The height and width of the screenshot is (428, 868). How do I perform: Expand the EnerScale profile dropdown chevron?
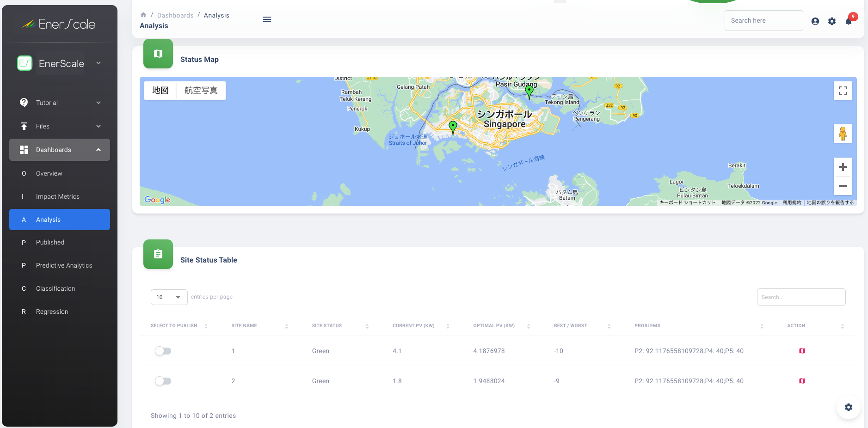point(98,63)
